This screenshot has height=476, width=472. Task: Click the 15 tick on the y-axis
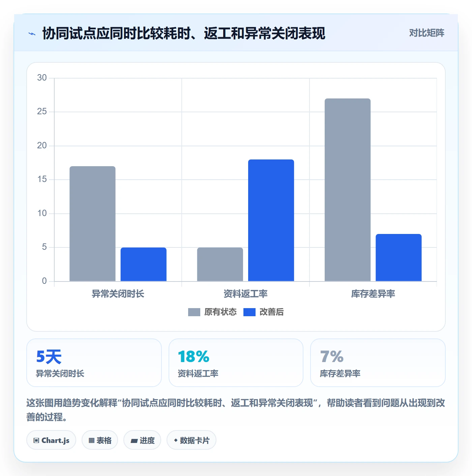point(42,179)
